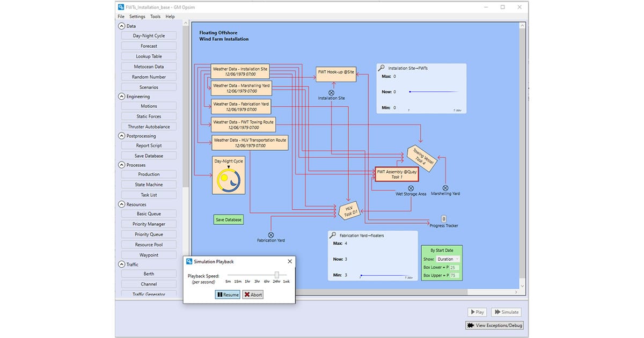644x338 pixels.
Task: Select the Fabrication Yard waypoint circle icon
Action: (x=270, y=234)
